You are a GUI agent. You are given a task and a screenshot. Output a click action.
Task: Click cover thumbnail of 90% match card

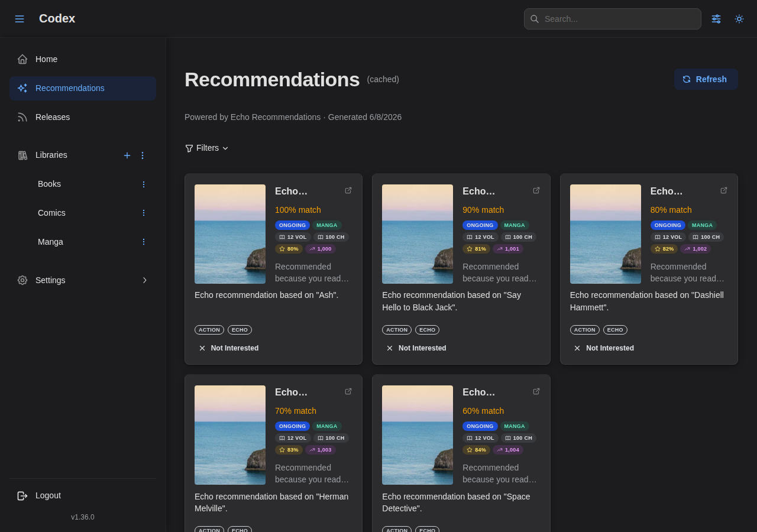tap(418, 234)
